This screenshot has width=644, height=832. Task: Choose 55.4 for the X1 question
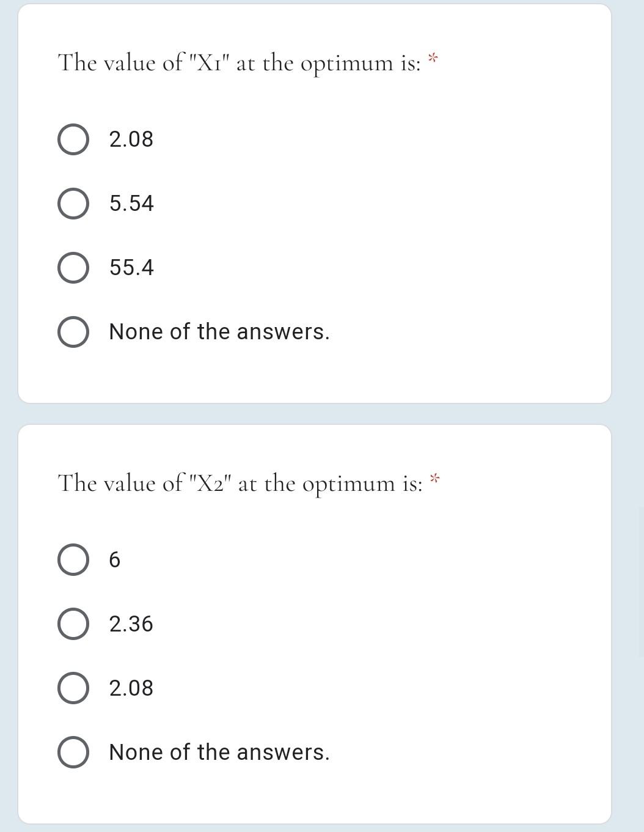click(73, 267)
